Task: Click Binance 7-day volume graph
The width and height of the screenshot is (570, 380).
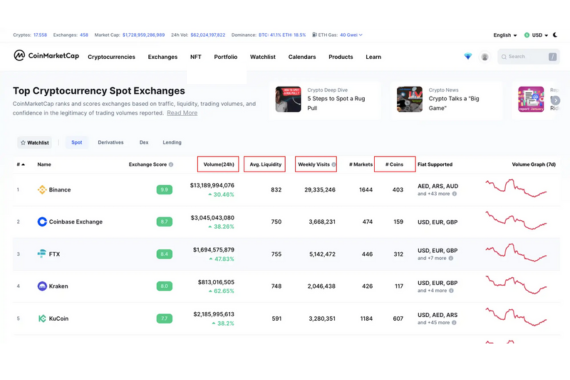Action: pyautogui.click(x=516, y=188)
